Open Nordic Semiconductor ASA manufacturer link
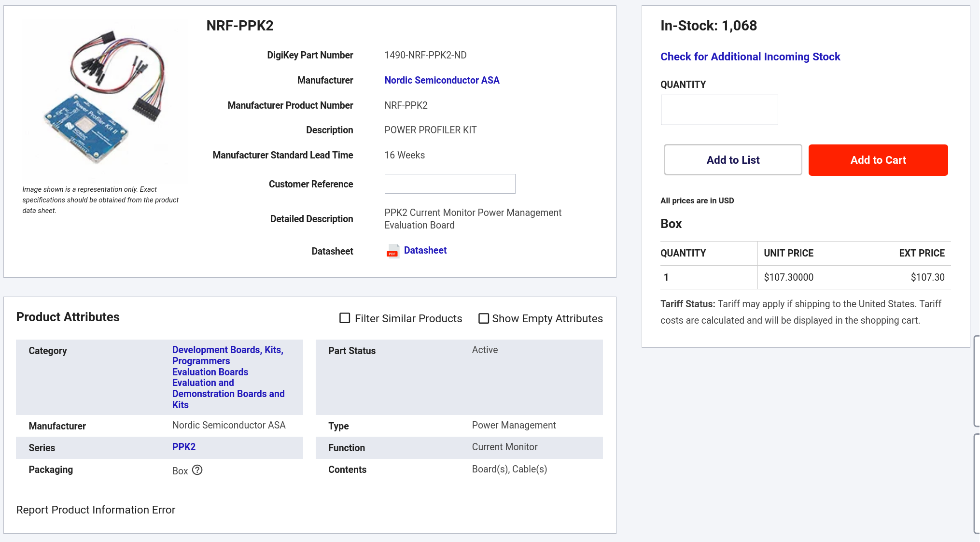The width and height of the screenshot is (980, 542). [442, 80]
